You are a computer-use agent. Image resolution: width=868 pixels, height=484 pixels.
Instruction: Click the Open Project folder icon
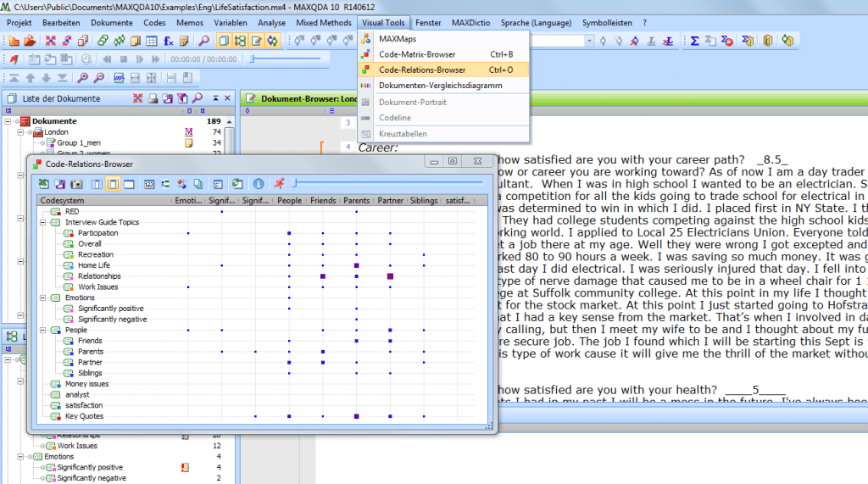(x=30, y=41)
